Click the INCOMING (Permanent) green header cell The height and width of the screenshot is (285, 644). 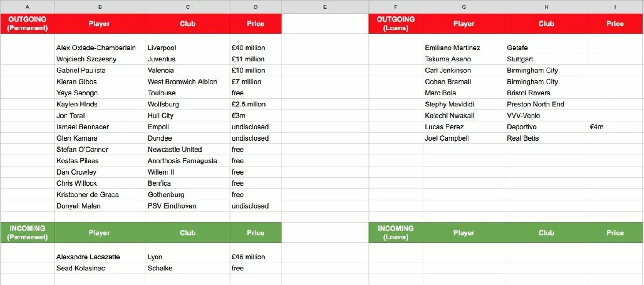click(x=27, y=232)
